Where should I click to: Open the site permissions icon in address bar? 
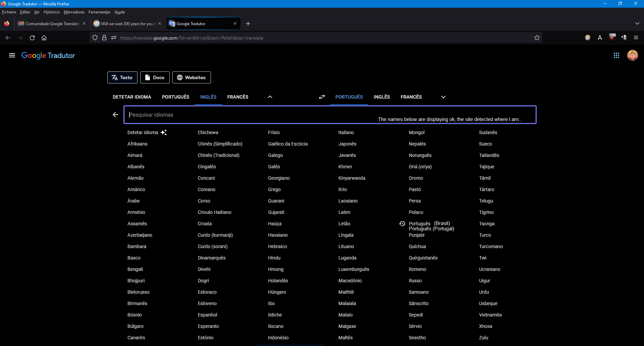coord(114,38)
